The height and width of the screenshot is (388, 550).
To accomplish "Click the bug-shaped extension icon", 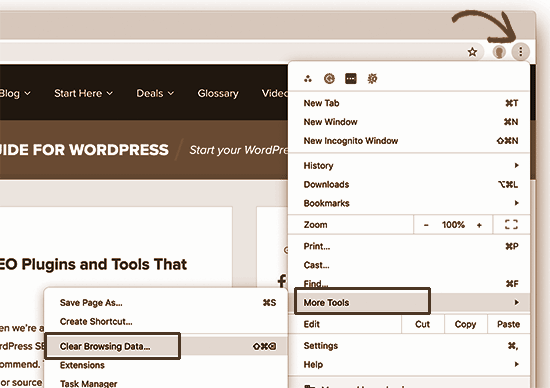I will click(x=372, y=79).
